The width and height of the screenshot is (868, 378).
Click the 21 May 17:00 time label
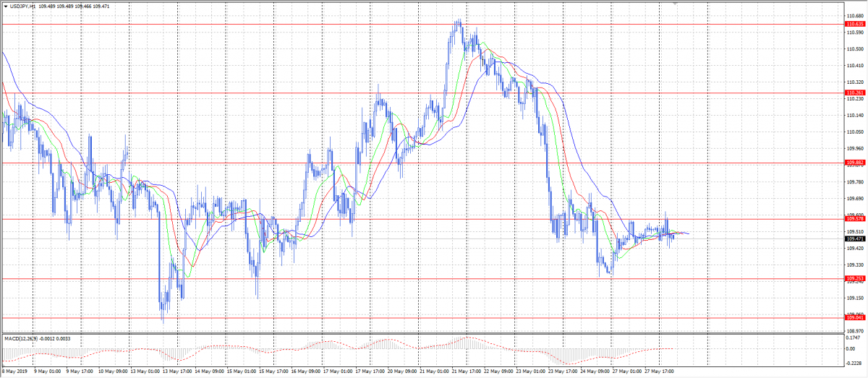coord(466,373)
